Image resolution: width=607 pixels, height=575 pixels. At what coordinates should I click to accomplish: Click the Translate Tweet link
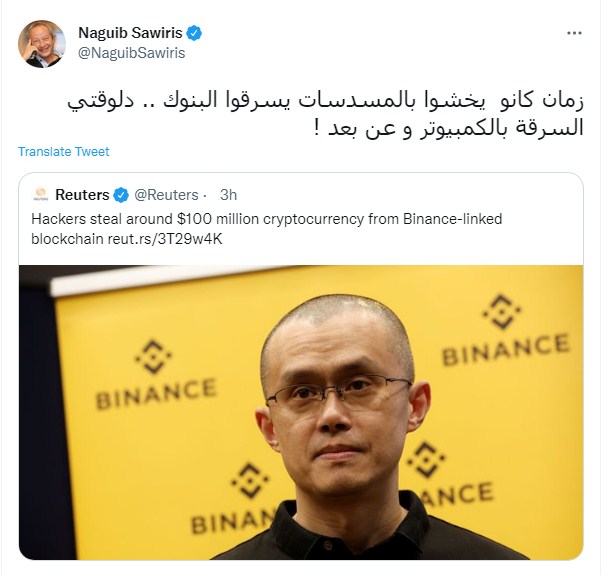point(63,151)
